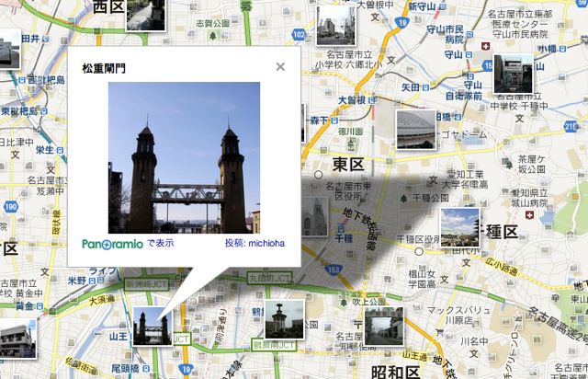Open the building photo thumbnail near 守山
Screen dimensions: 588x379
point(513,74)
